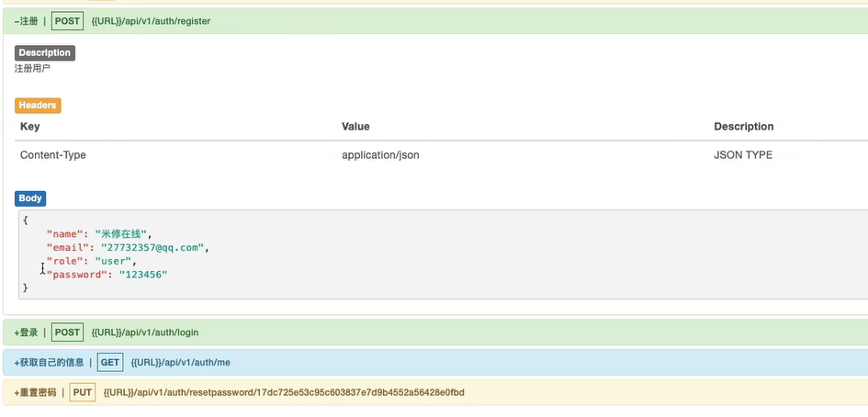Collapse the 注册 endpoint section

(x=27, y=21)
